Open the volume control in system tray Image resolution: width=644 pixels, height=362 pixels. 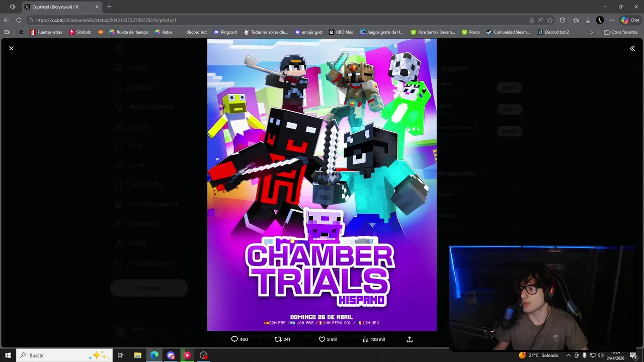coord(600,355)
